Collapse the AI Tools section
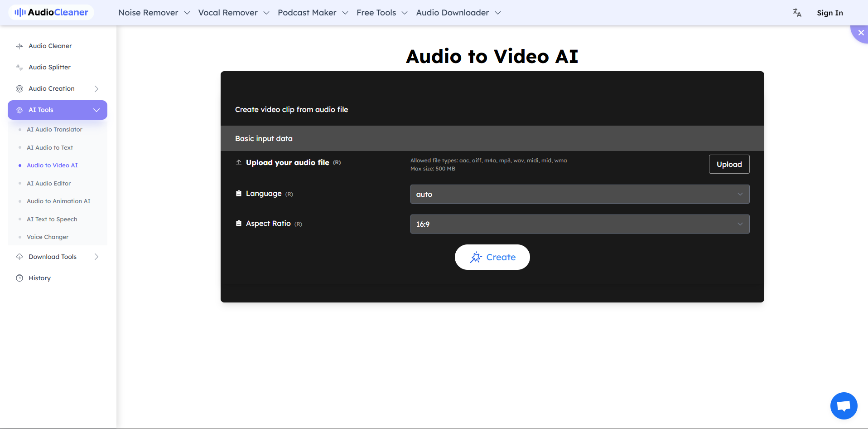Image resolution: width=868 pixels, height=429 pixels. click(x=96, y=110)
